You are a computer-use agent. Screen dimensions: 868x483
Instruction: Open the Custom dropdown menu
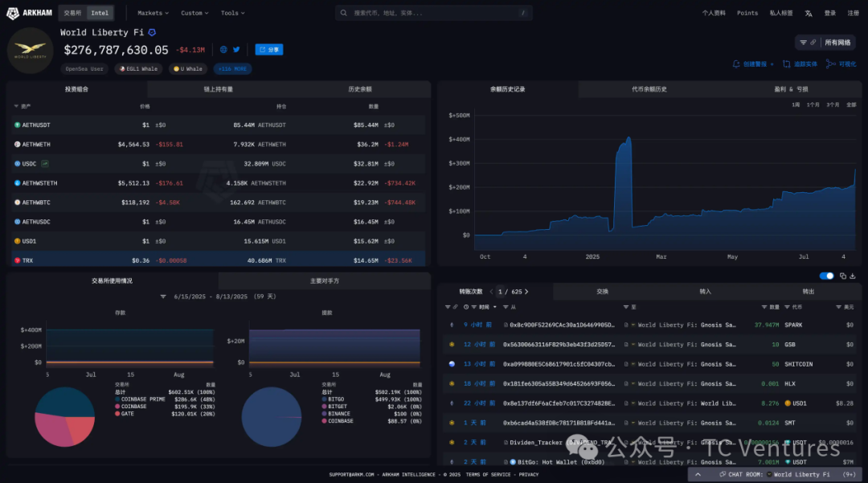click(194, 13)
